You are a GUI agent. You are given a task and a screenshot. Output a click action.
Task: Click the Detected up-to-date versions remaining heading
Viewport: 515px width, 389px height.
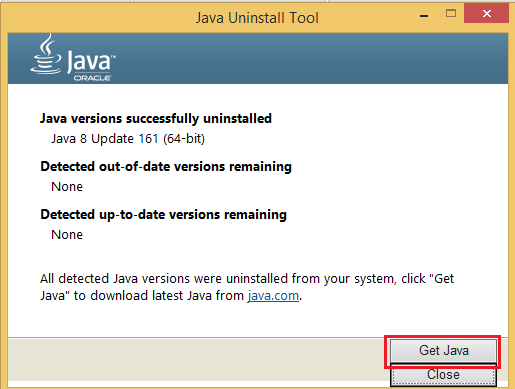click(x=163, y=215)
